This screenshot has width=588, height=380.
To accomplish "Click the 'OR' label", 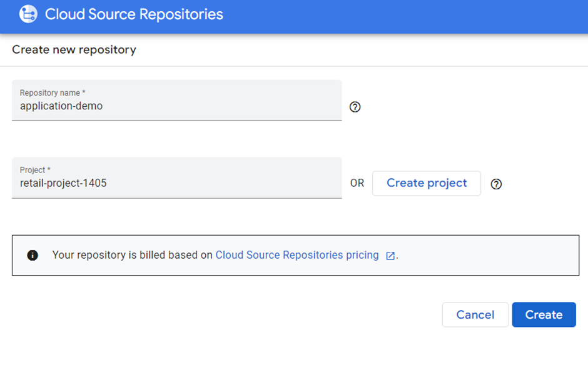I will (357, 183).
